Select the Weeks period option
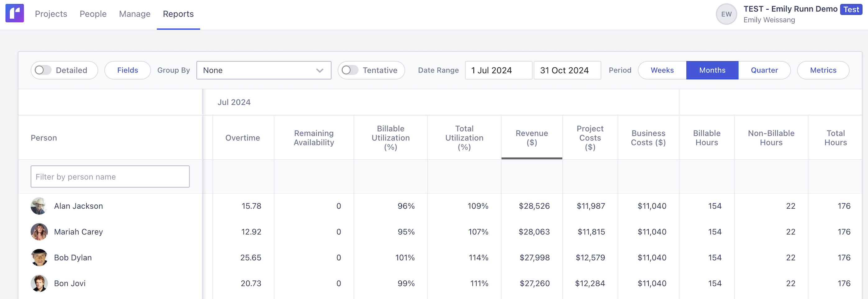This screenshot has height=299, width=868. [x=662, y=70]
